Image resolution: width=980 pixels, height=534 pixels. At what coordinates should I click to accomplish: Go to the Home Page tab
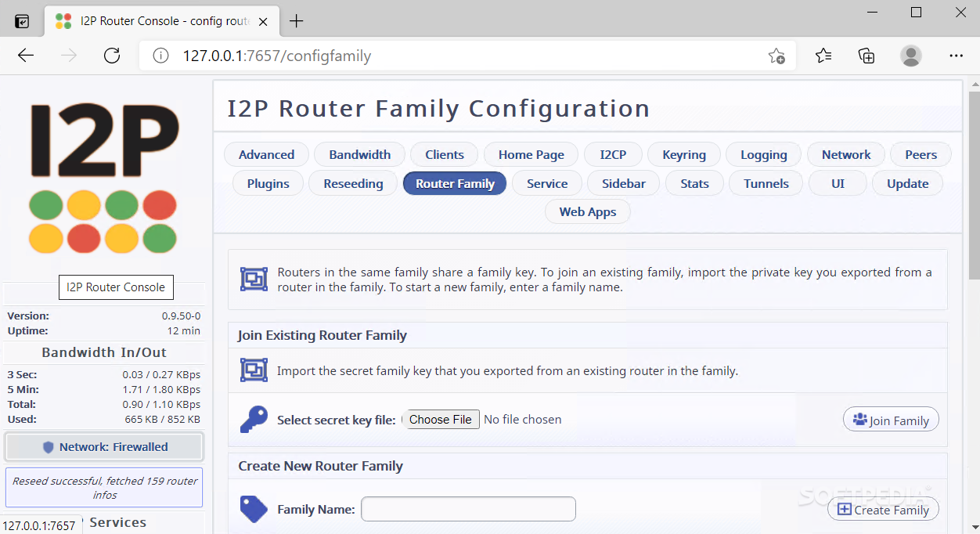click(x=531, y=155)
